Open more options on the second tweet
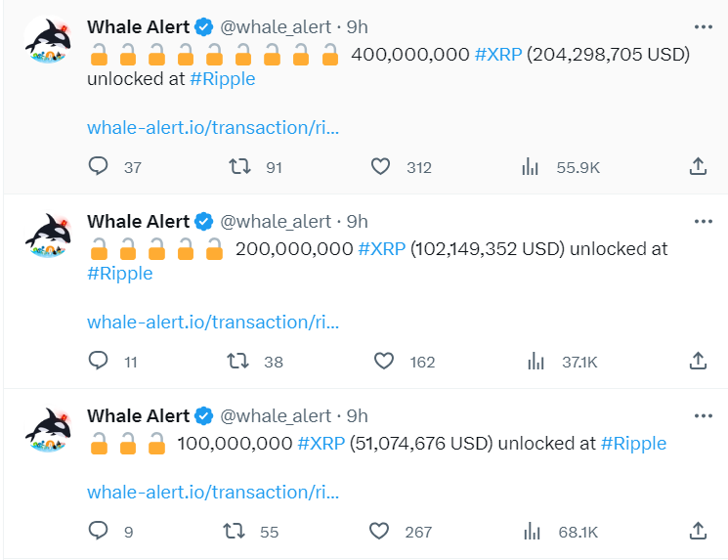 [x=704, y=222]
